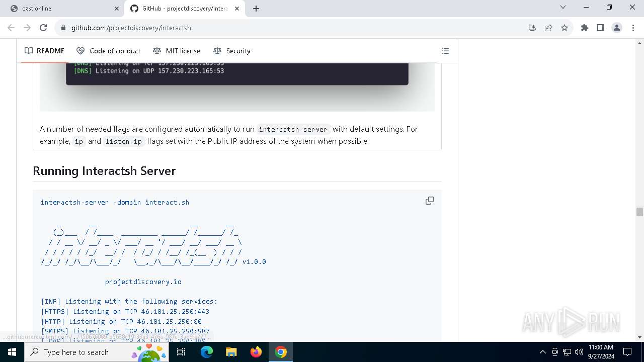Toggle the browser side panel
This screenshot has height=362, width=644.
(601, 28)
